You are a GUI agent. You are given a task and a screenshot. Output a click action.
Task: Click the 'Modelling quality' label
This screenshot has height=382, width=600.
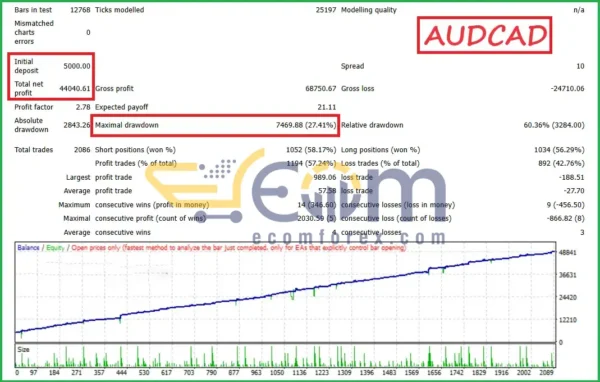368,10
